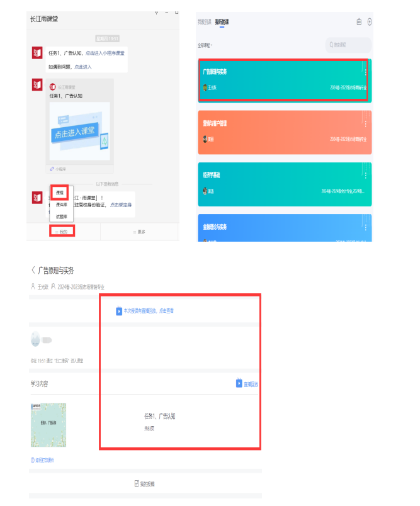Click the 点击进入小程序课堂 link
The image size is (420, 506).
click(105, 53)
